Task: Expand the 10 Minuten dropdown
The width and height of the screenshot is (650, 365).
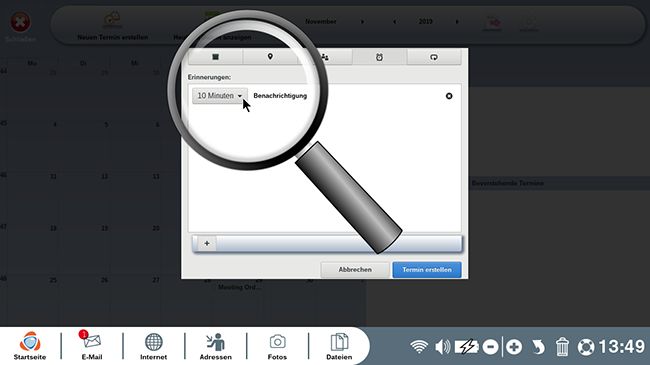Action: [x=220, y=96]
